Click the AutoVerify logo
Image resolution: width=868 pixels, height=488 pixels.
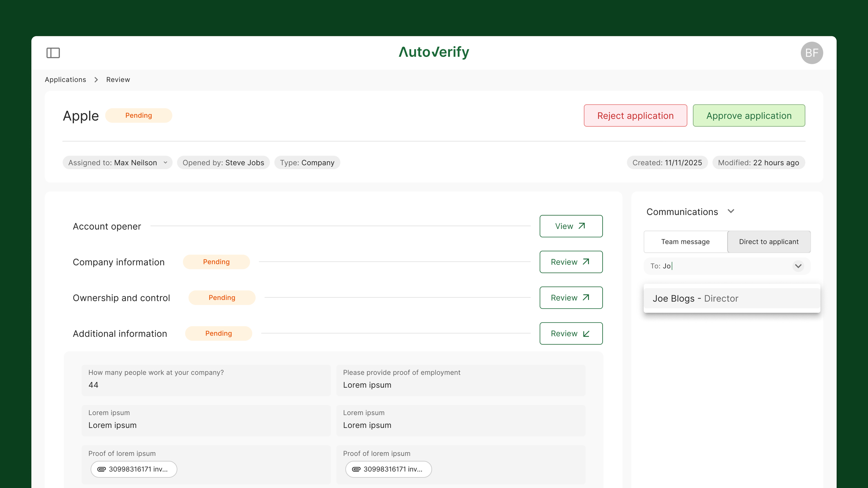[x=434, y=52]
